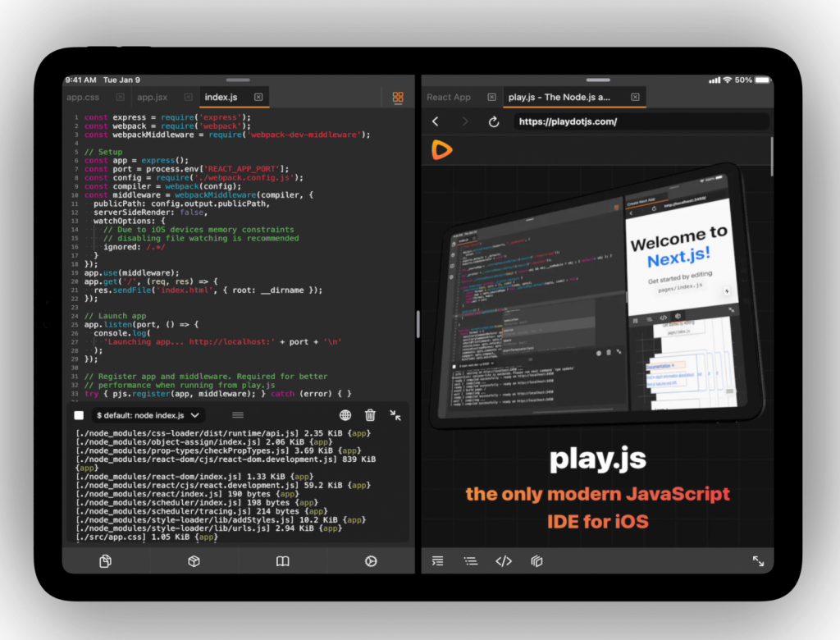Stop the running node index.js process
This screenshot has height=640, width=840.
click(x=79, y=415)
